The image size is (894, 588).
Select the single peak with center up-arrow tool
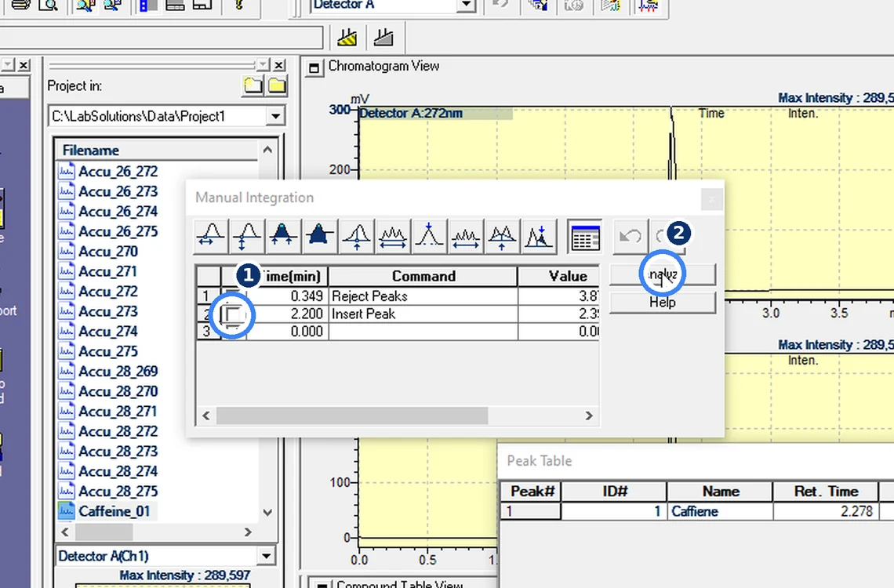(357, 236)
